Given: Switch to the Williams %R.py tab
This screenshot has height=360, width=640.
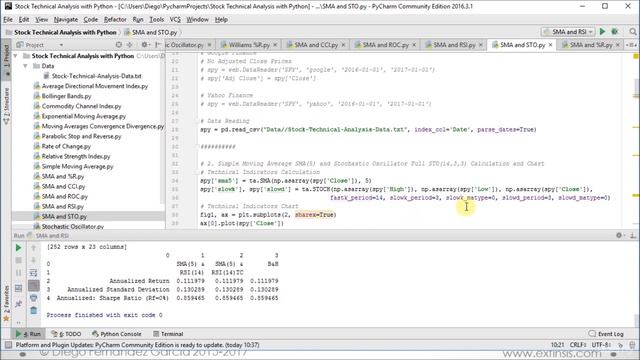Looking at the screenshot, I should [x=248, y=45].
